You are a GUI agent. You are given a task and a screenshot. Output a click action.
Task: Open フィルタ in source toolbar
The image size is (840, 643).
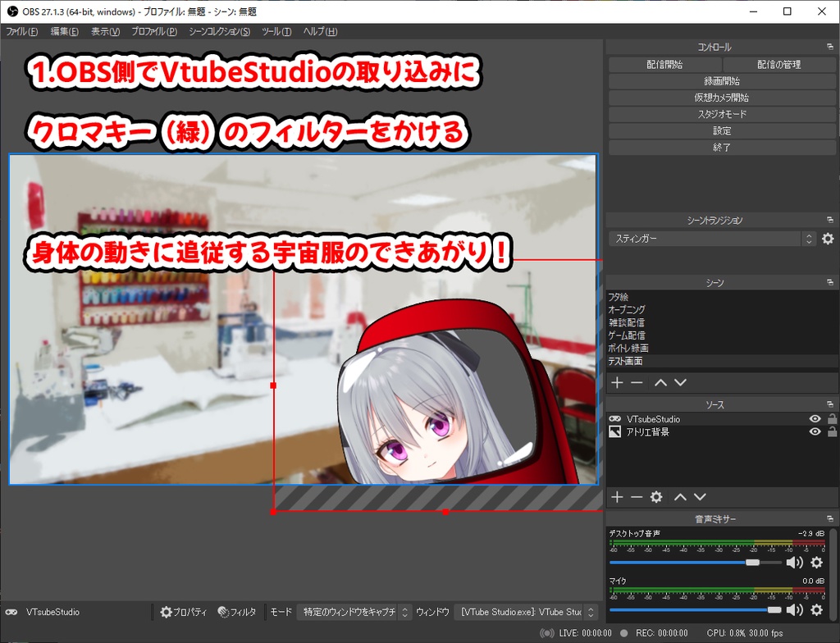(x=237, y=612)
